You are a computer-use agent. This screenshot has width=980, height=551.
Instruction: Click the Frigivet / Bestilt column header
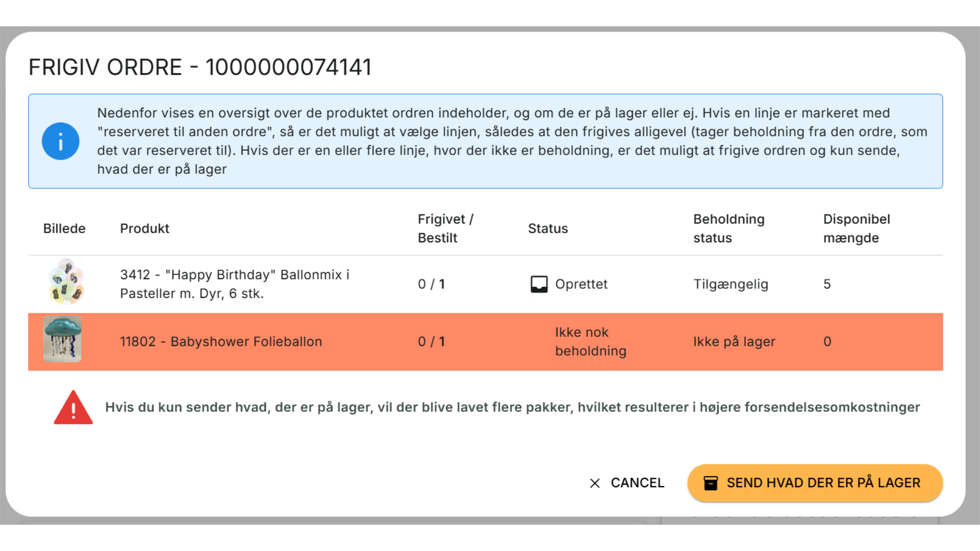tap(446, 229)
